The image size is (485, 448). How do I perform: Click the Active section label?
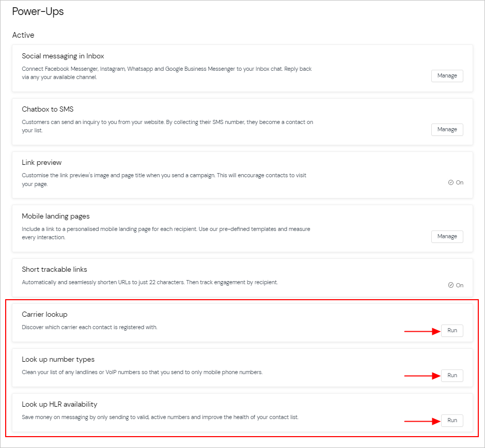pyautogui.click(x=23, y=35)
